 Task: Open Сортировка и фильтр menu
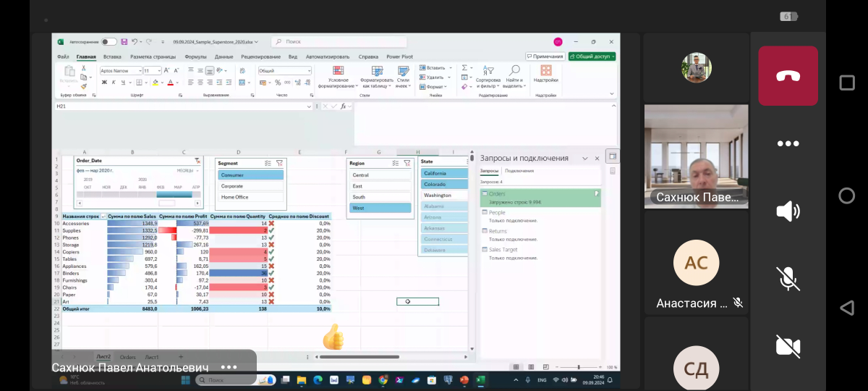(x=488, y=77)
